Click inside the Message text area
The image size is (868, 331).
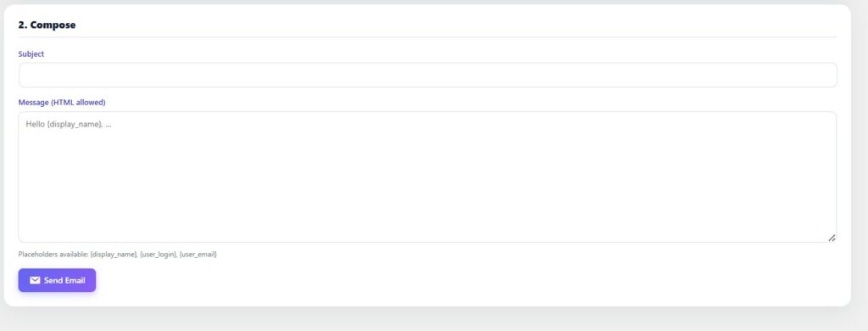point(427,177)
